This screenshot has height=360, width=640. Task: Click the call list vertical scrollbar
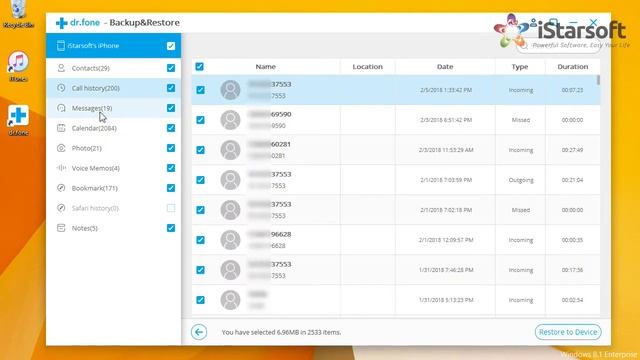point(598,80)
